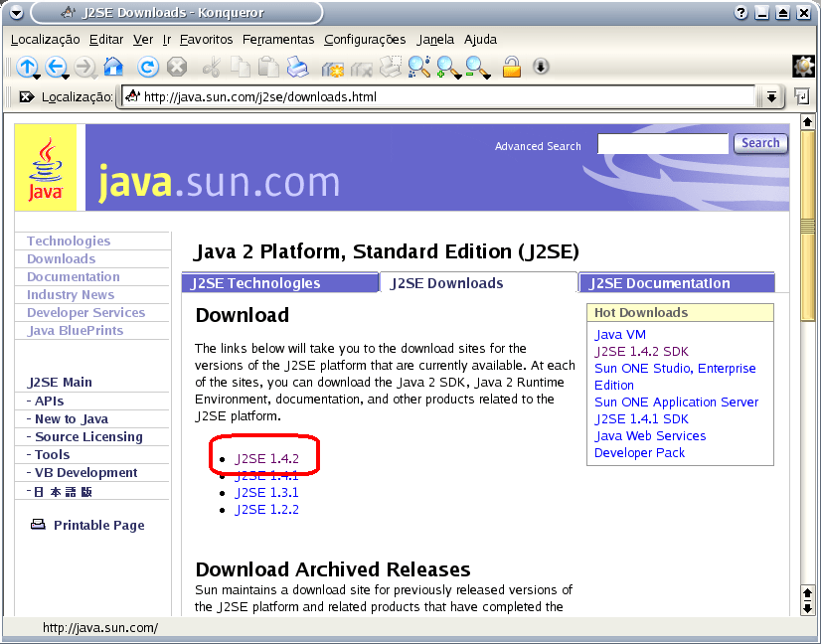821x644 pixels.
Task: Open Java VM in Hot Downloads
Action: pyautogui.click(x=620, y=335)
